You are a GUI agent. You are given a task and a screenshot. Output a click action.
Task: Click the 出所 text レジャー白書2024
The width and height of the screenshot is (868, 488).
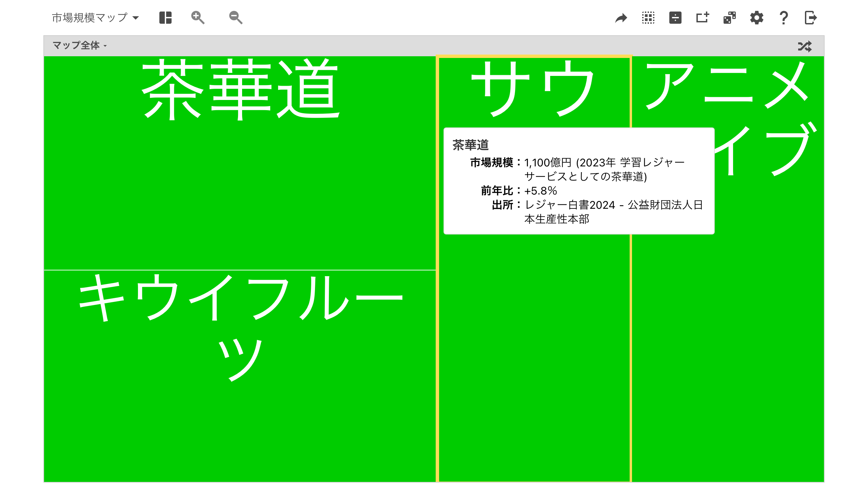[570, 205]
